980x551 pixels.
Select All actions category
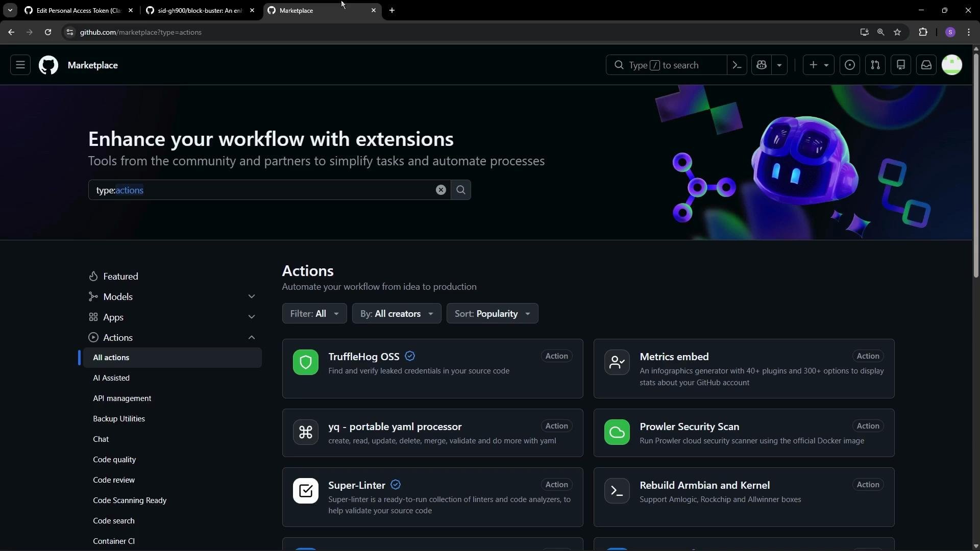point(173,358)
